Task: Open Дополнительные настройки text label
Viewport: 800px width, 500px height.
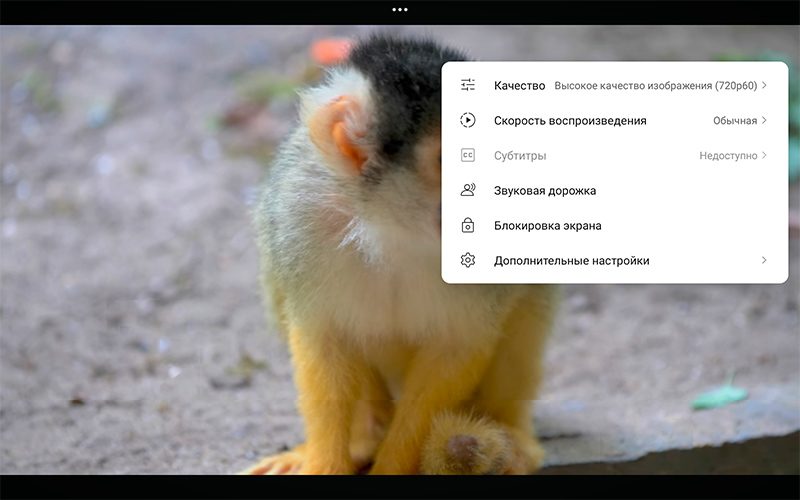Action: (x=571, y=261)
